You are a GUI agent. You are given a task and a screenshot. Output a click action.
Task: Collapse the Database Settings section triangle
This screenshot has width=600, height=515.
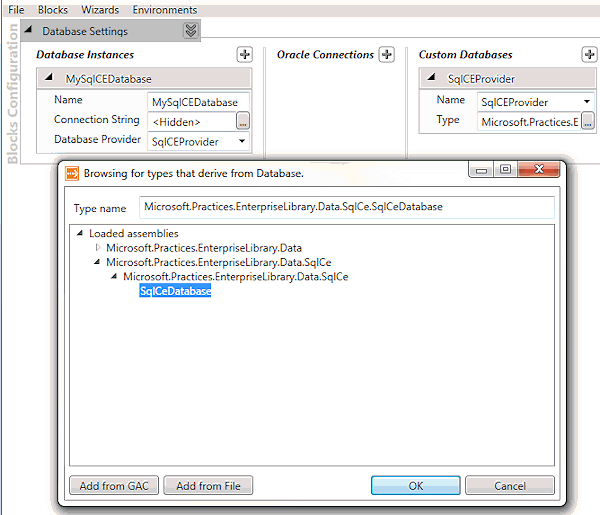click(x=28, y=29)
